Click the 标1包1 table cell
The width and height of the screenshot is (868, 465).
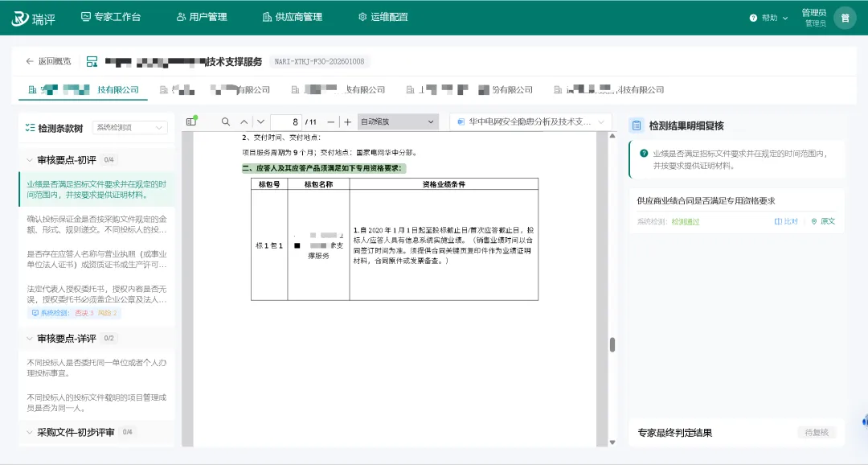click(269, 245)
